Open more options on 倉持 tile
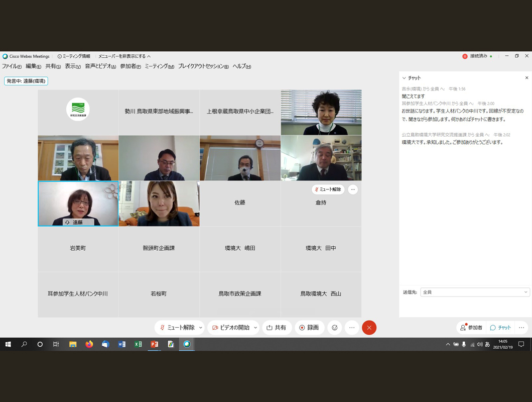532x402 pixels. click(x=353, y=189)
